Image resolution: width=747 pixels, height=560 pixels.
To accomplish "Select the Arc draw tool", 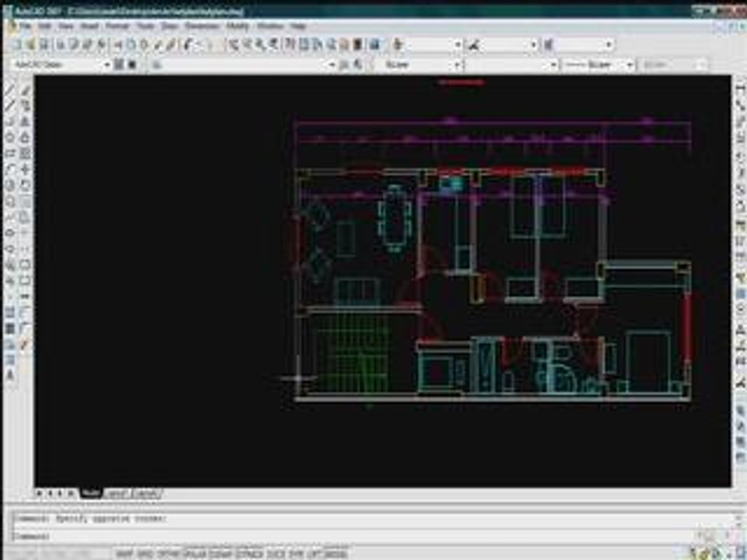I will 10,169.
